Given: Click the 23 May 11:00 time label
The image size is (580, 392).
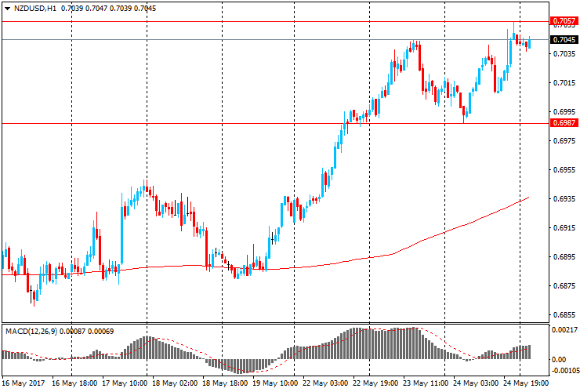Looking at the screenshot, I should (426, 383).
